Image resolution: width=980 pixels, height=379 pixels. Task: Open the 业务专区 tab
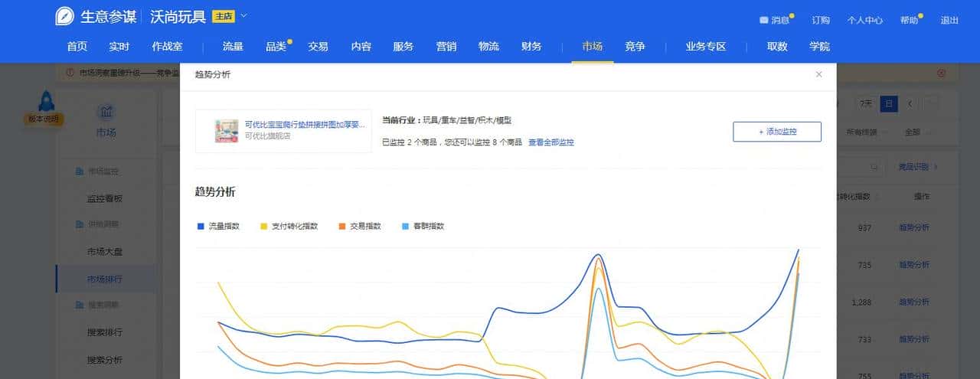point(706,47)
